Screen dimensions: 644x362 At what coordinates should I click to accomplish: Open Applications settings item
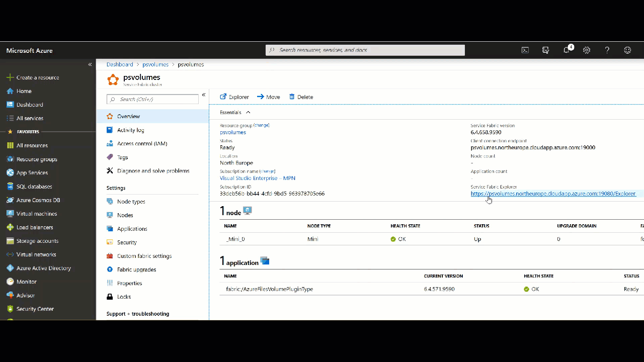[x=152, y=228]
